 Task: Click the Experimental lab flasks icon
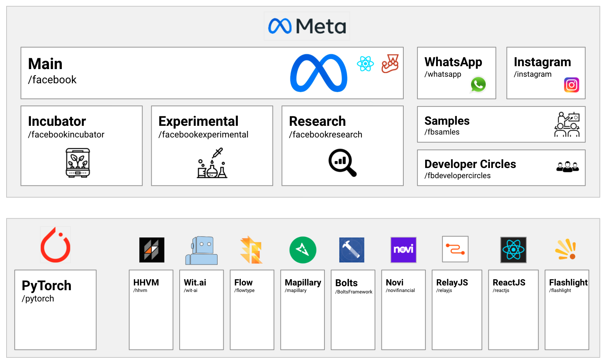click(212, 163)
